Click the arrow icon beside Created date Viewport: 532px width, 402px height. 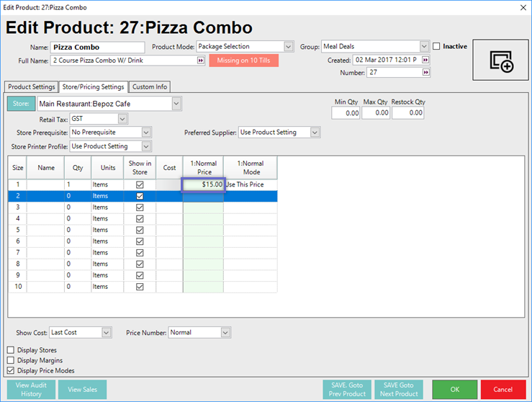pyautogui.click(x=425, y=61)
